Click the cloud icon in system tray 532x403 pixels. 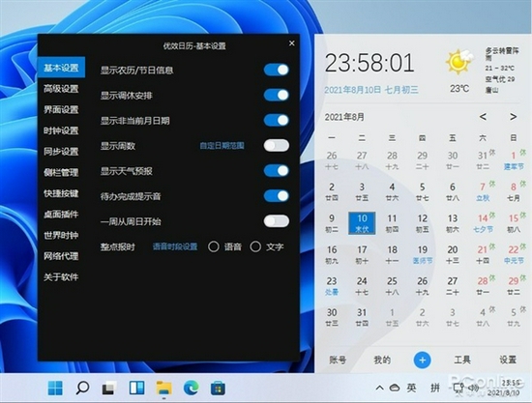(395, 388)
